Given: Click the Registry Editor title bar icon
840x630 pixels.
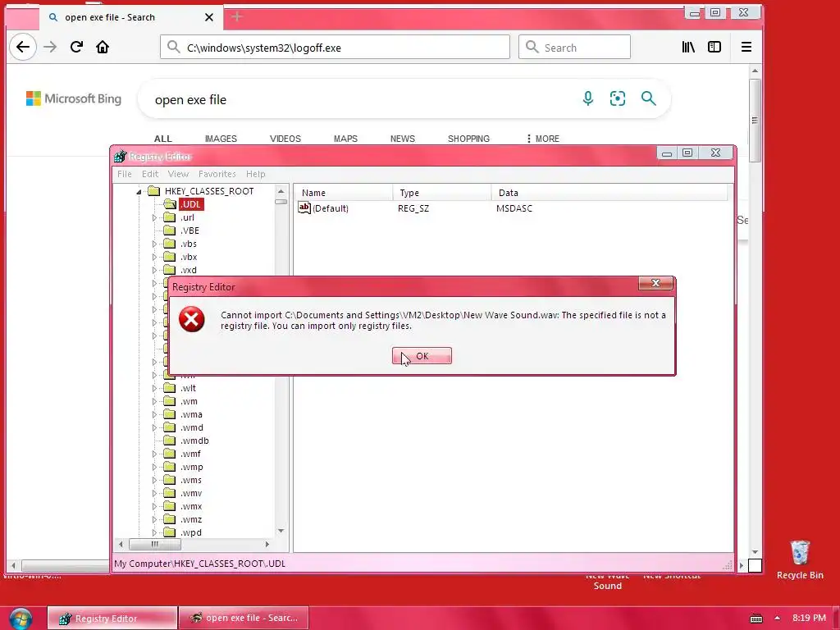Looking at the screenshot, I should [x=120, y=157].
